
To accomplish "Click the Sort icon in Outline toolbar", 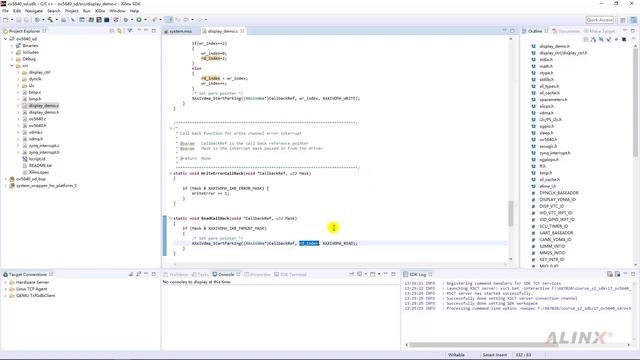I will 593,39.
